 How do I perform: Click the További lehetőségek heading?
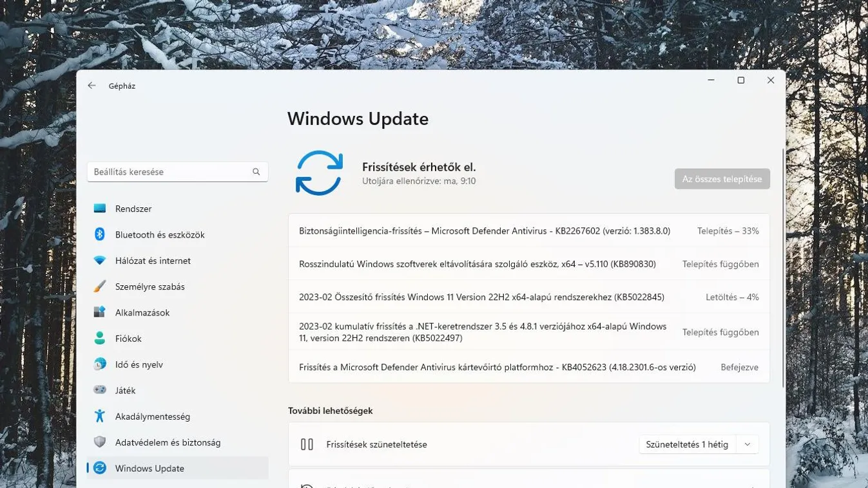coord(330,410)
